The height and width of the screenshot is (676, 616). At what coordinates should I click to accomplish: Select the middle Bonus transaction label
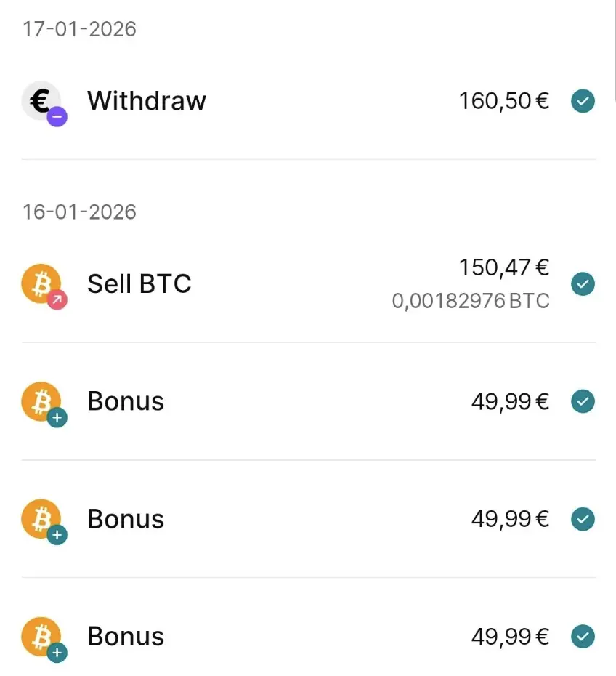pos(126,519)
